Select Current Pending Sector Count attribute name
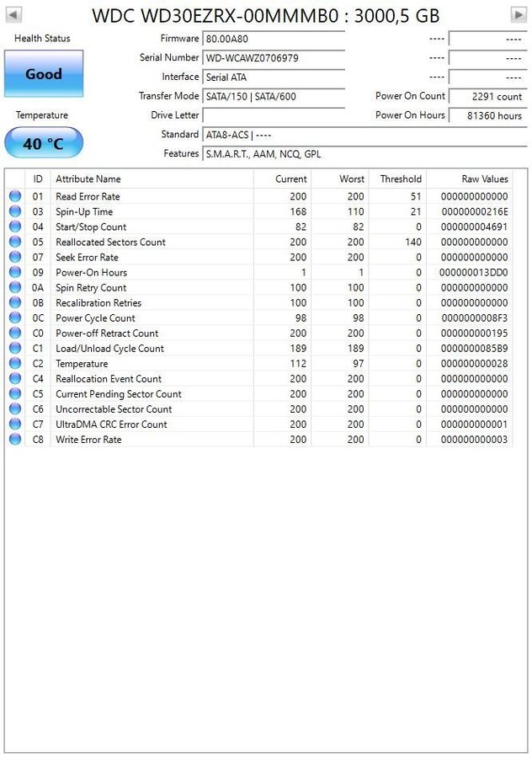This screenshot has width=532, height=758. [119, 394]
